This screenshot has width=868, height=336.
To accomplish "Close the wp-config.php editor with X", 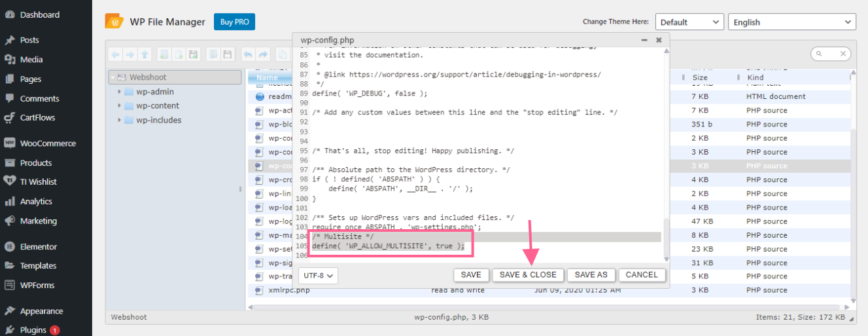I will point(659,40).
